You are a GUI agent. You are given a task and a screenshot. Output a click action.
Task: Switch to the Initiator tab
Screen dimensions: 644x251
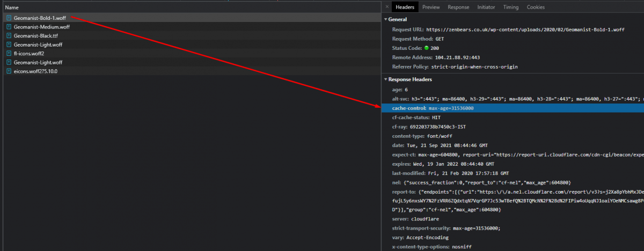(486, 7)
